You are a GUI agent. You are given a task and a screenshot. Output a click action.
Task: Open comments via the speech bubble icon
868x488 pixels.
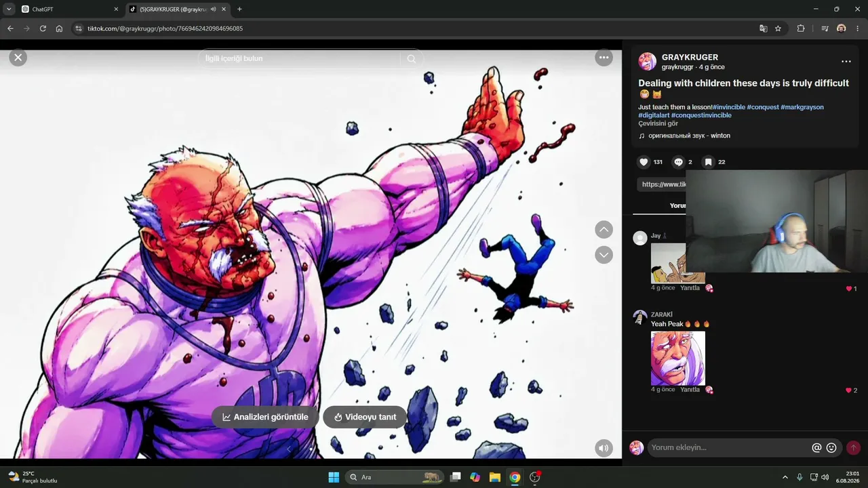pos(678,162)
